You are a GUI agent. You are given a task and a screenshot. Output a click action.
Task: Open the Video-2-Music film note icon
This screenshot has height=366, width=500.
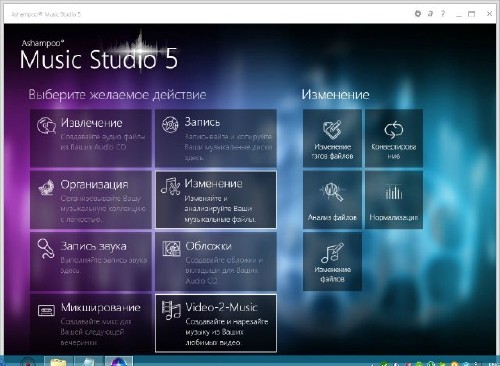tap(171, 310)
